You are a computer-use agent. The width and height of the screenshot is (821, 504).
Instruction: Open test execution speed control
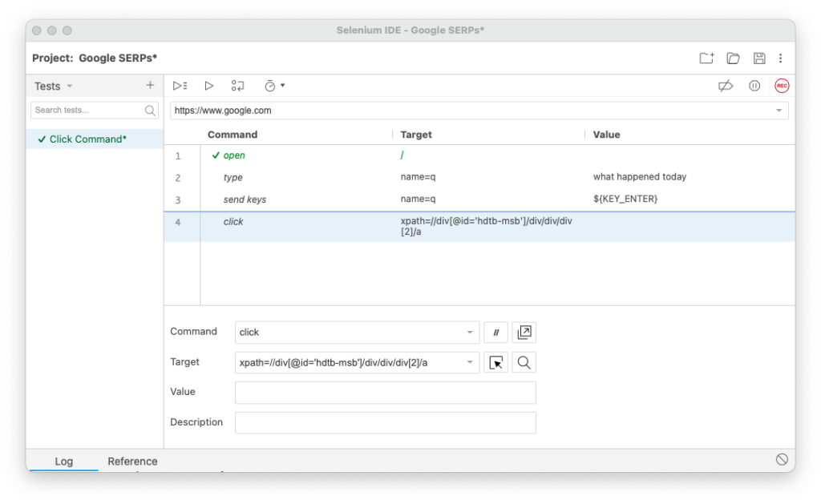coord(270,86)
